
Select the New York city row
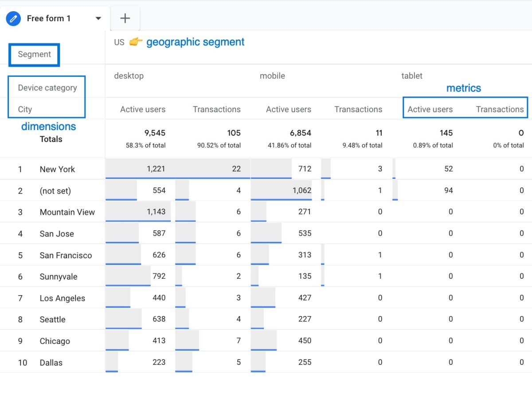[57, 169]
